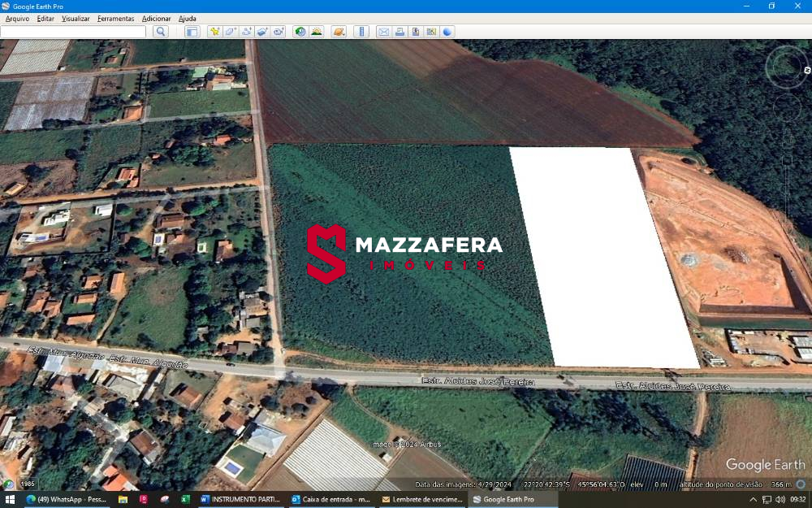Add an image overlay
812x508 pixels.
(262, 32)
